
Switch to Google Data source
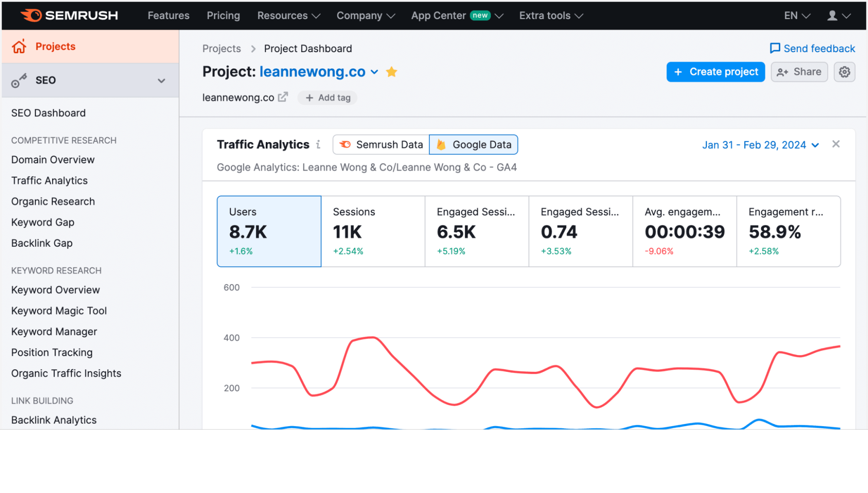[474, 145]
